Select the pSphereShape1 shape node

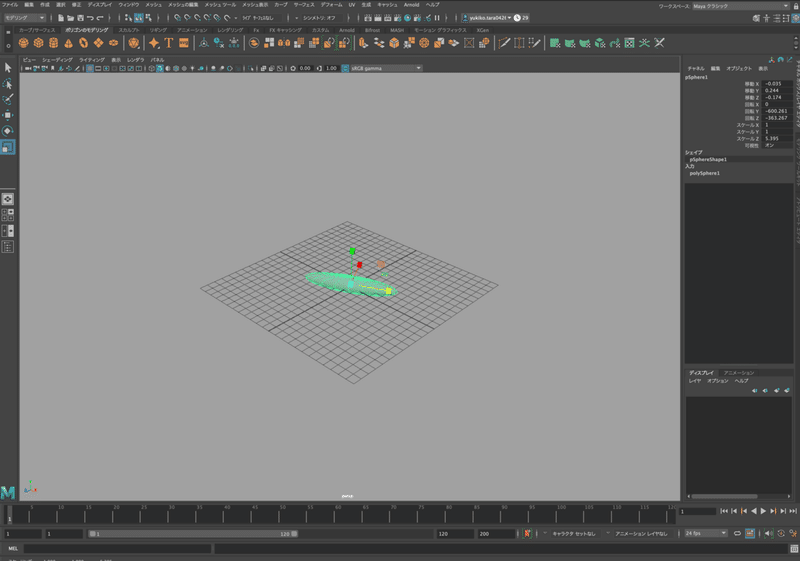click(708, 160)
